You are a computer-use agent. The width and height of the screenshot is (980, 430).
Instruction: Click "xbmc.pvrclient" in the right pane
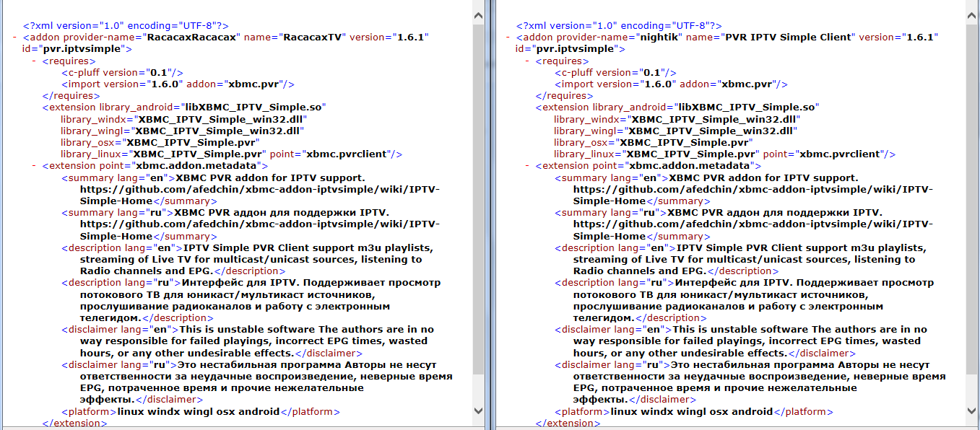pyautogui.click(x=841, y=154)
